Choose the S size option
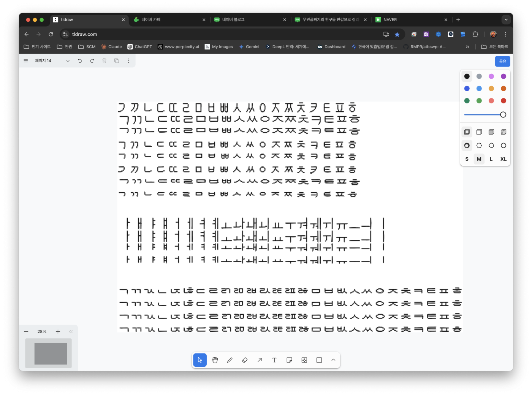This screenshot has height=396, width=532. pos(467,159)
